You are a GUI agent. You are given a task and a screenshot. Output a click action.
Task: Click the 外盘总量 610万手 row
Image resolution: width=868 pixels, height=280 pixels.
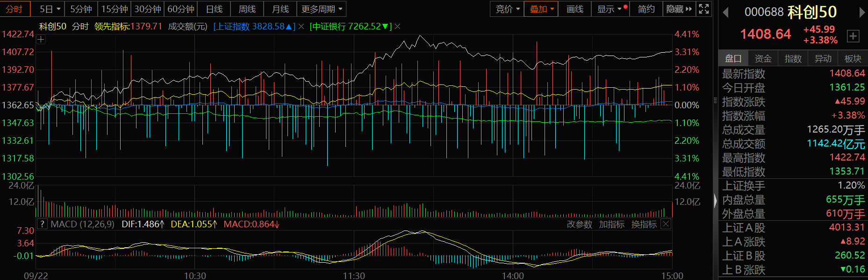tap(793, 214)
